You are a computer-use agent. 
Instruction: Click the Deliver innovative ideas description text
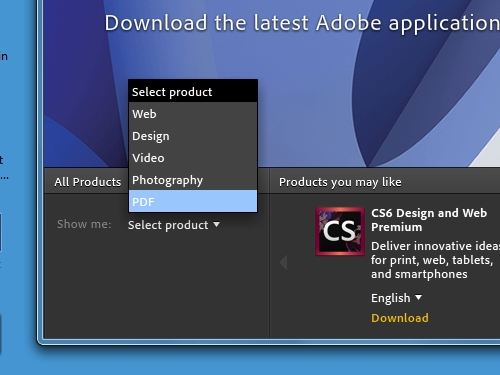point(435,260)
